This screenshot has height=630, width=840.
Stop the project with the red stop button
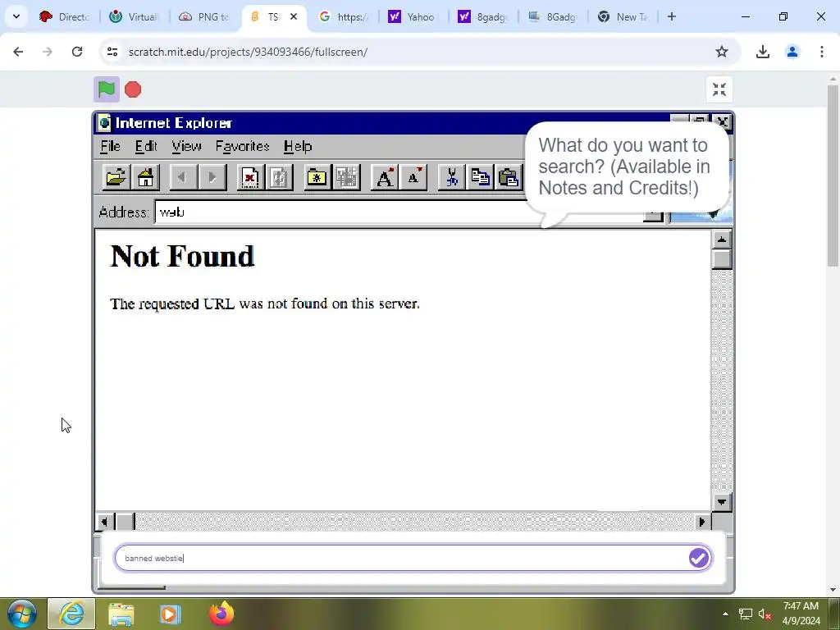coord(133,89)
